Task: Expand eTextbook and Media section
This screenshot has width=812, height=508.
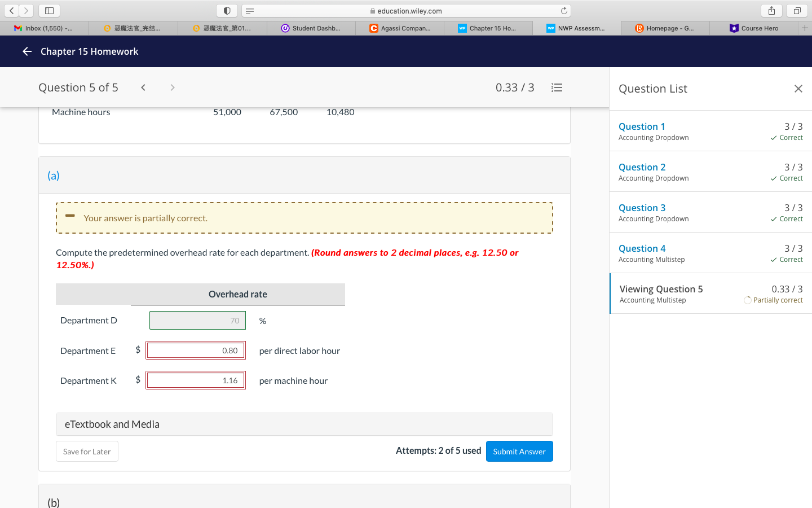Action: coord(304,424)
